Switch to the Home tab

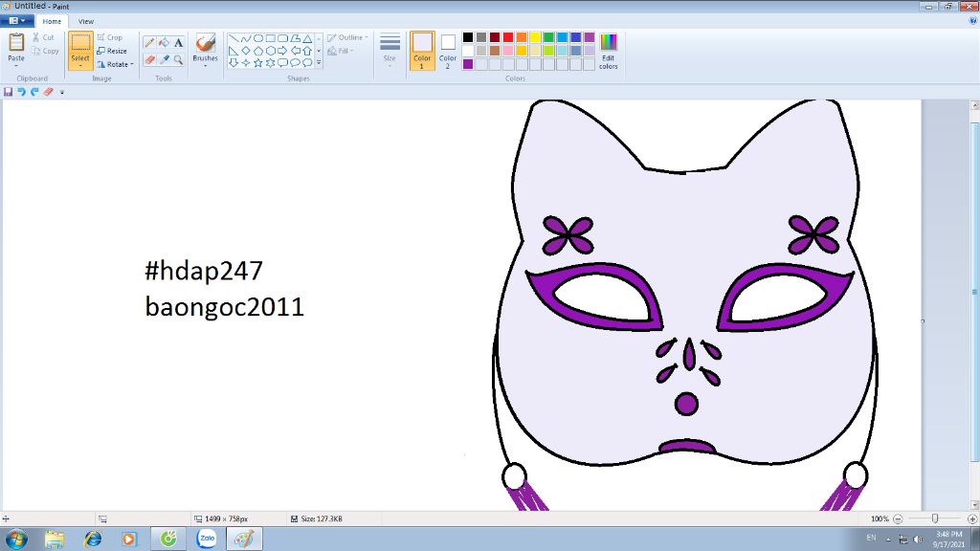pyautogui.click(x=52, y=21)
